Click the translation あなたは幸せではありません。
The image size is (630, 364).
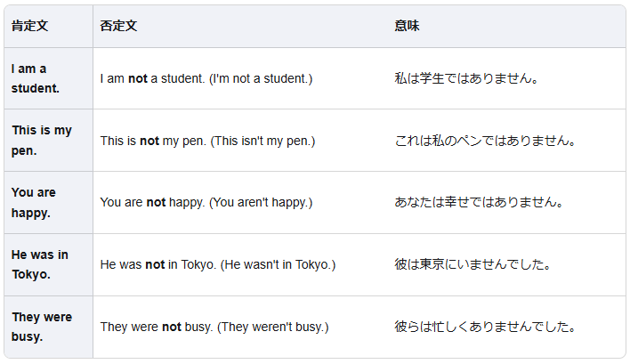[480, 203]
